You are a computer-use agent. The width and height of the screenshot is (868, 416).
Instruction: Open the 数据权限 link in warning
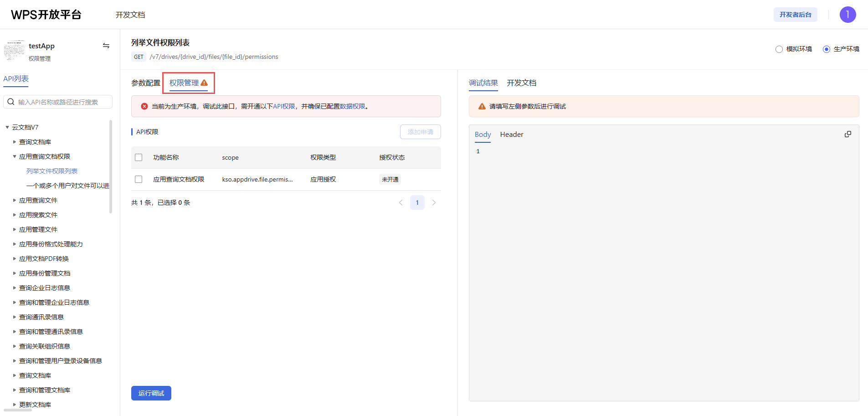point(352,106)
